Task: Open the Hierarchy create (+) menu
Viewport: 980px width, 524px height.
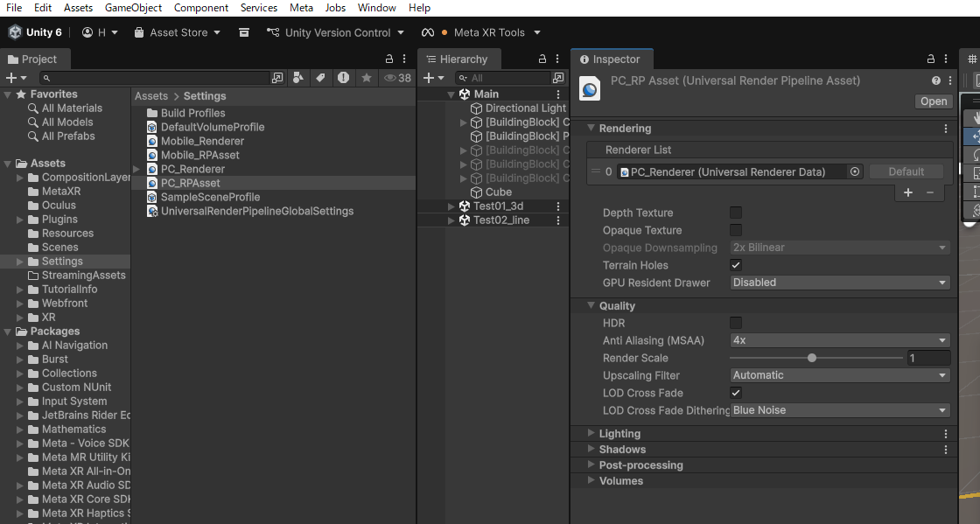Action: [x=433, y=78]
